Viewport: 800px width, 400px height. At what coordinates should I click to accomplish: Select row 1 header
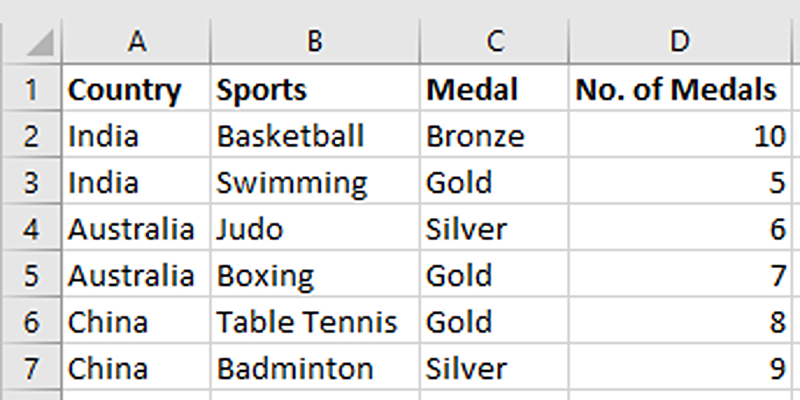(x=30, y=90)
